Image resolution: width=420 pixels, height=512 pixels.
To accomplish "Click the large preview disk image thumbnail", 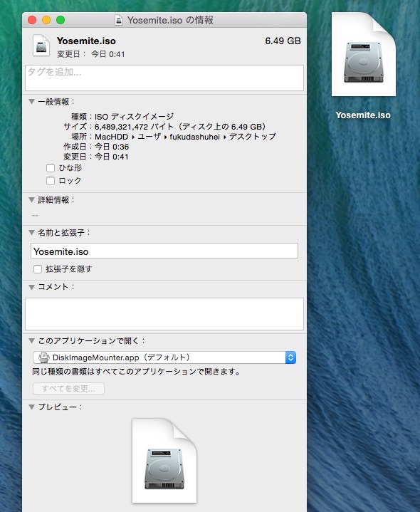I will pyautogui.click(x=164, y=461).
